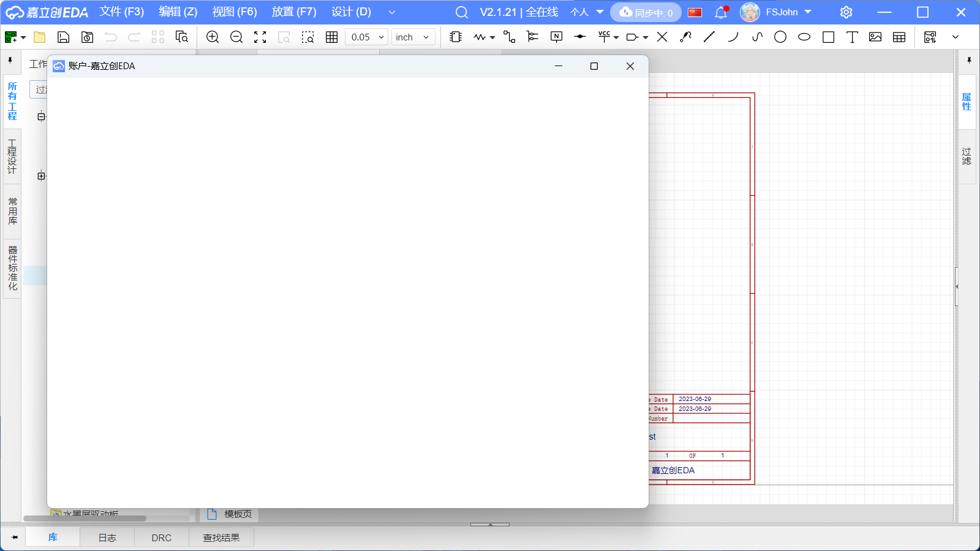
Task: Switch to the DRC tab
Action: (x=162, y=538)
